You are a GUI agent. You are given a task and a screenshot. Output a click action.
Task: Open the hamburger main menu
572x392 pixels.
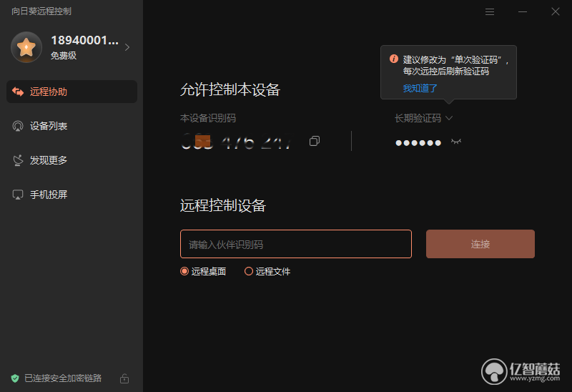(490, 12)
